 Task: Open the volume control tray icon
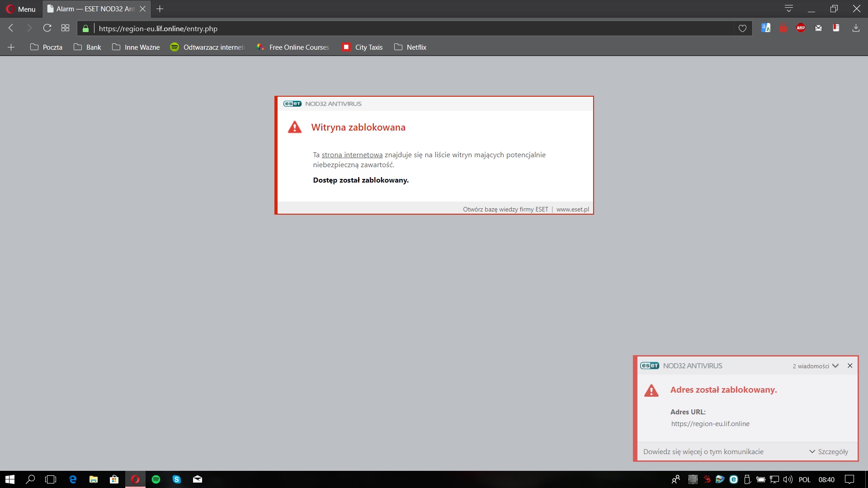pyautogui.click(x=788, y=479)
